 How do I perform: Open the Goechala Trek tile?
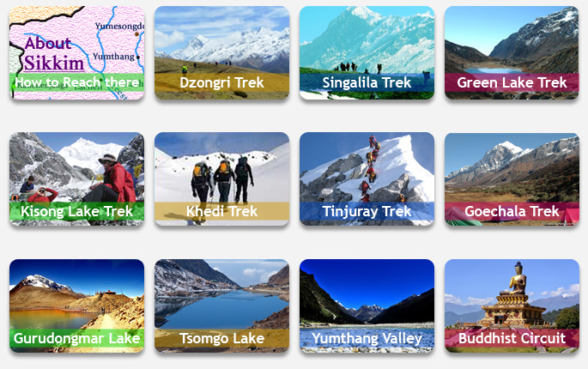[512, 178]
